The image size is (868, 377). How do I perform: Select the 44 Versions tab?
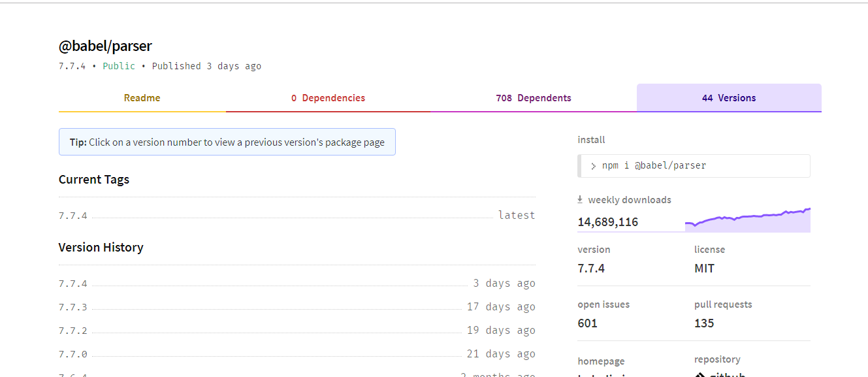coord(729,97)
